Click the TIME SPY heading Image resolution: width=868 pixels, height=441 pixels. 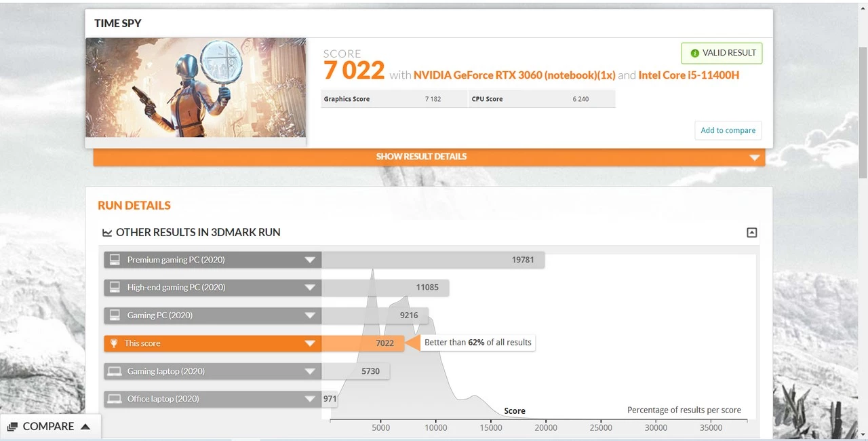[118, 23]
